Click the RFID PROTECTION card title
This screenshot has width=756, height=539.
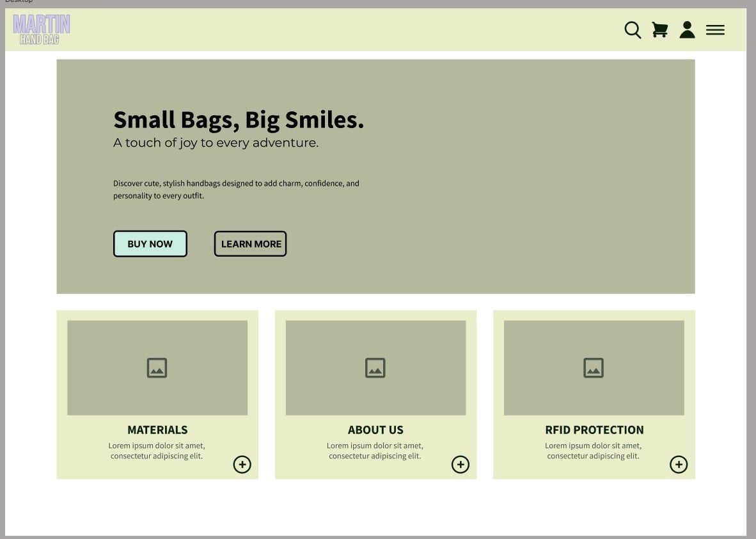coord(594,430)
